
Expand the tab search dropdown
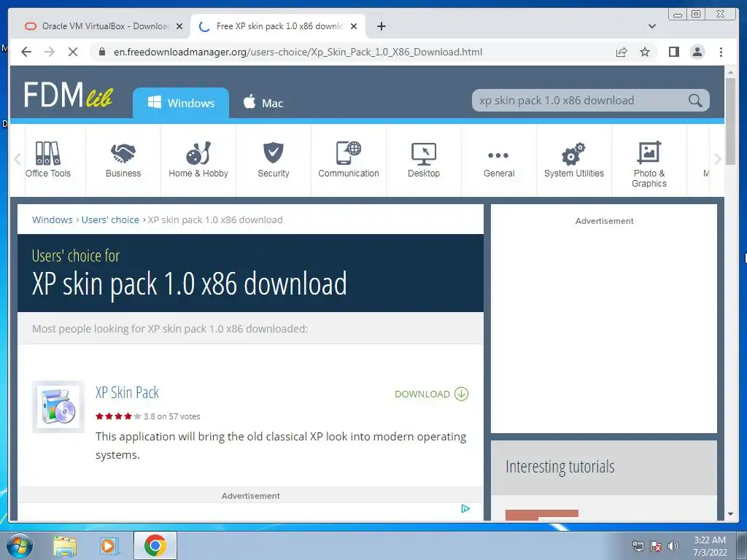[652, 26]
